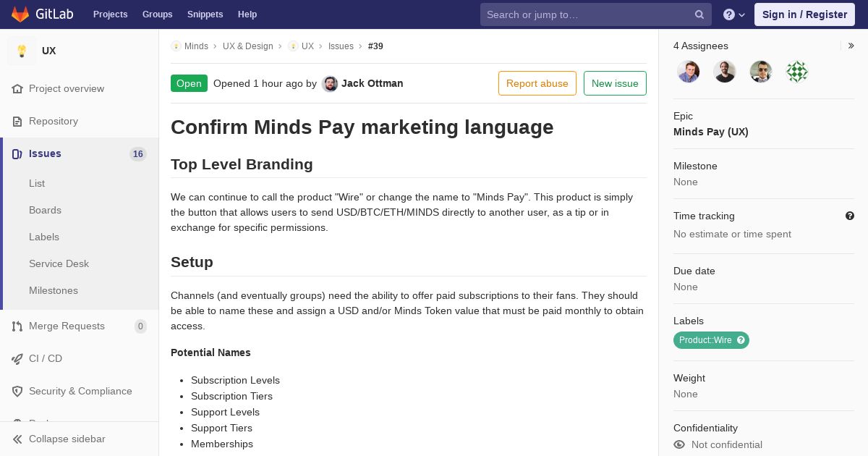Click the New issue button
The image size is (868, 456).
(x=615, y=83)
